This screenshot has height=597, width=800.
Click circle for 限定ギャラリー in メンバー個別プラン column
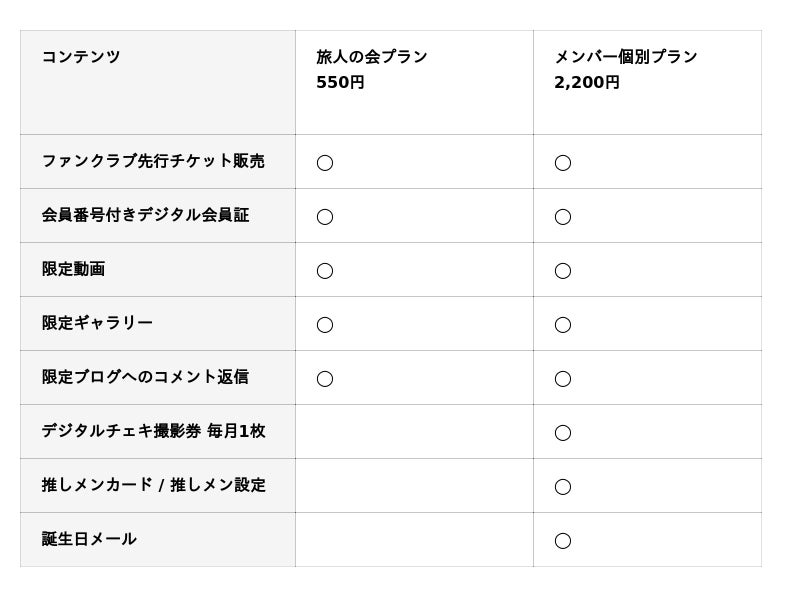(563, 324)
